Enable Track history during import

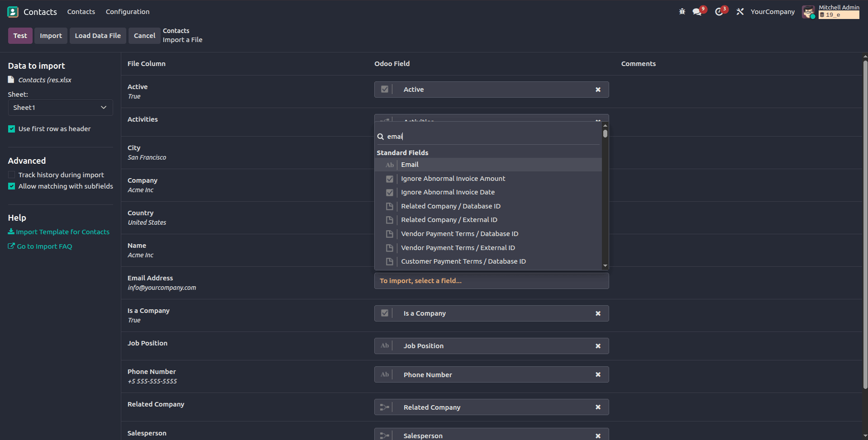coord(11,175)
